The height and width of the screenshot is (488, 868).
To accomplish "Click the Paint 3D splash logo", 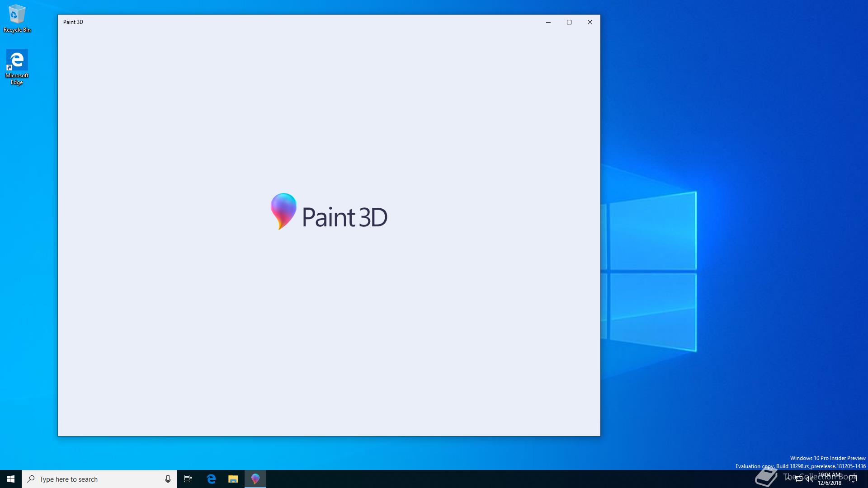I will click(x=329, y=212).
